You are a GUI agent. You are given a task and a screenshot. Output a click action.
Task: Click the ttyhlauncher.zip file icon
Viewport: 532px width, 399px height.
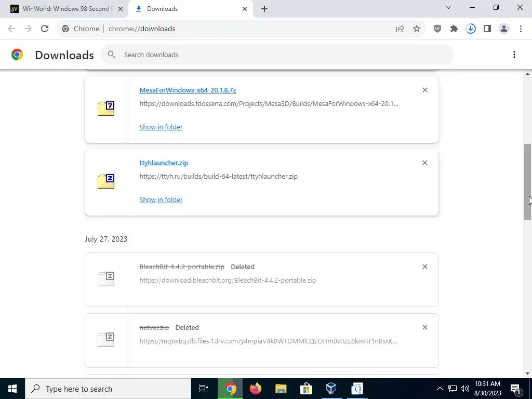click(106, 181)
